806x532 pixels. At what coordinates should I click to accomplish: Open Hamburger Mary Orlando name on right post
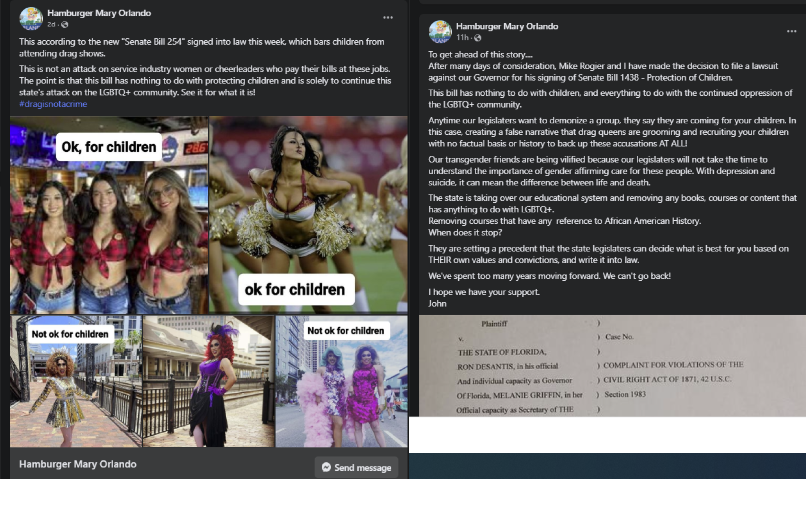[507, 26]
